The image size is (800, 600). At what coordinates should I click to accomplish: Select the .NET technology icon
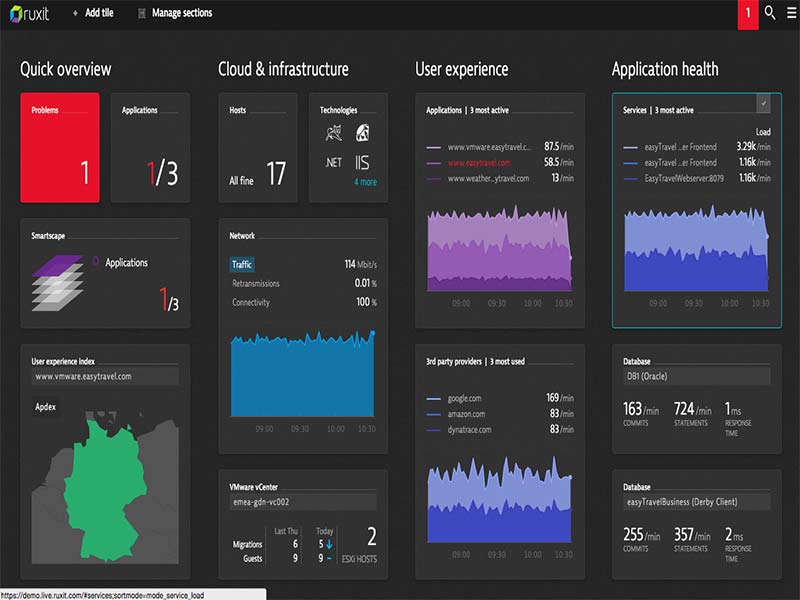point(333,160)
